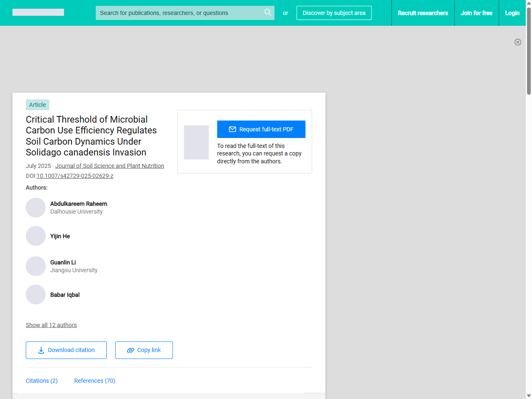Select Join for free
532x399 pixels.
[x=476, y=13]
